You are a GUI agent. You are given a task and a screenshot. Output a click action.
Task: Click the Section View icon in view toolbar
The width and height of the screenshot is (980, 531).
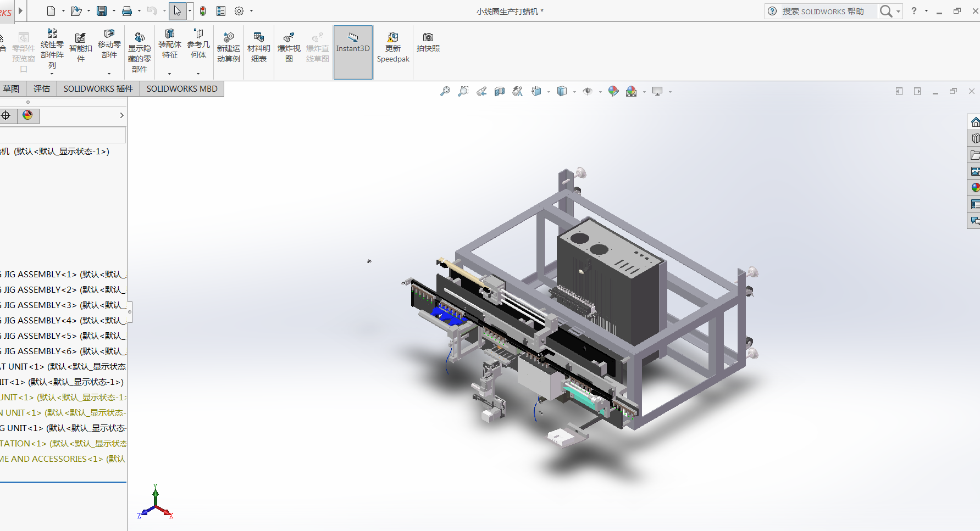click(499, 91)
